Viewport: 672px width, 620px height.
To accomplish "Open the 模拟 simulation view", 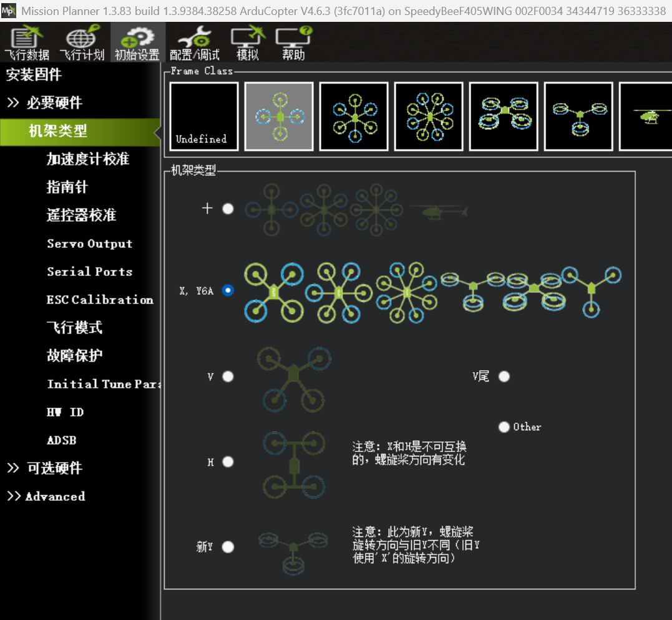I will pos(248,43).
